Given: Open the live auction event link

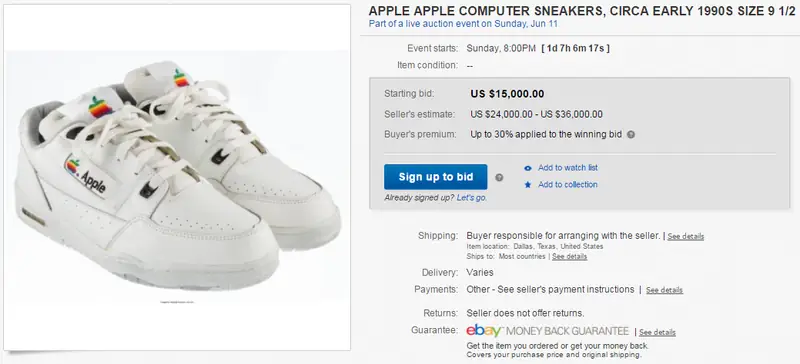Looking at the screenshot, I should (x=463, y=24).
